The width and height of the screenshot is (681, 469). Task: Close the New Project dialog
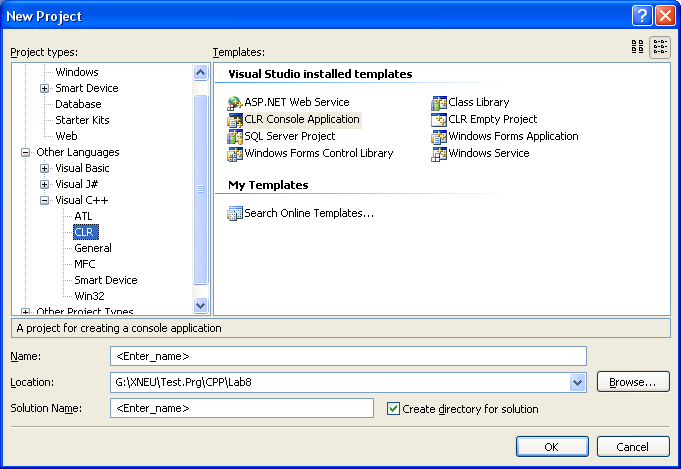[665, 16]
